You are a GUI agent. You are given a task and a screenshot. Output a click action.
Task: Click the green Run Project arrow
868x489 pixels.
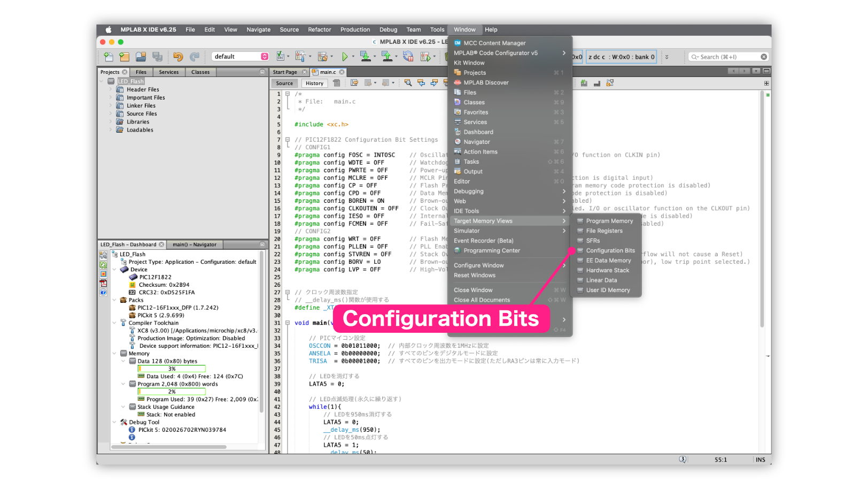click(x=345, y=56)
